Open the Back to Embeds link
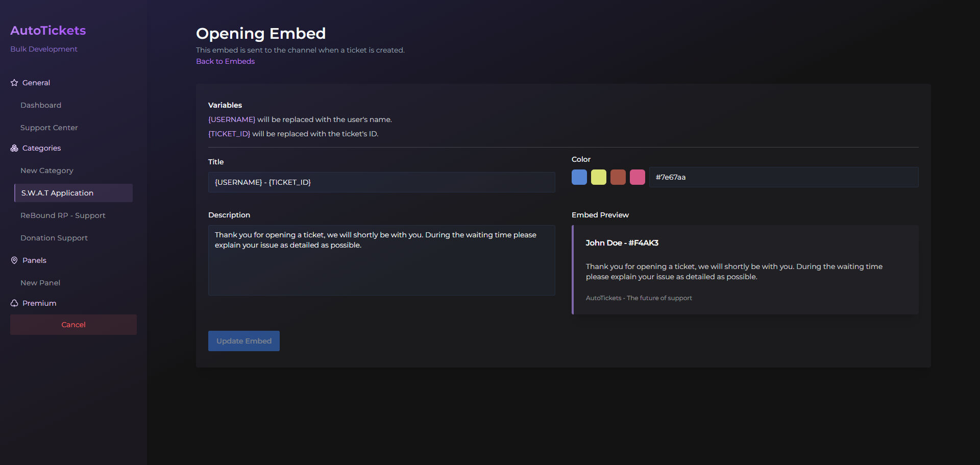 coord(225,61)
